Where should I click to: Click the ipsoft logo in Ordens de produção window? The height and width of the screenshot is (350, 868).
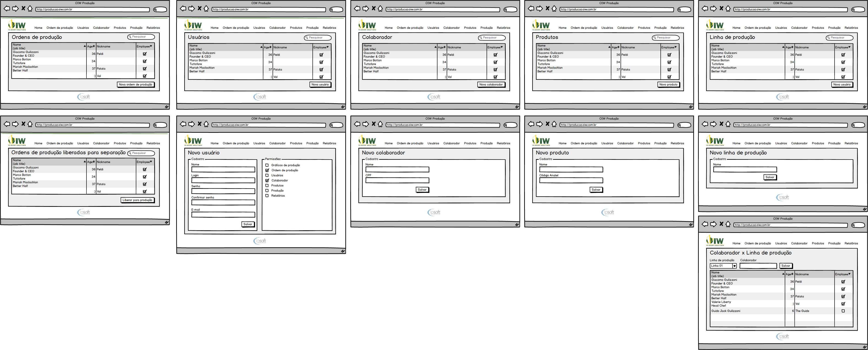(83, 97)
